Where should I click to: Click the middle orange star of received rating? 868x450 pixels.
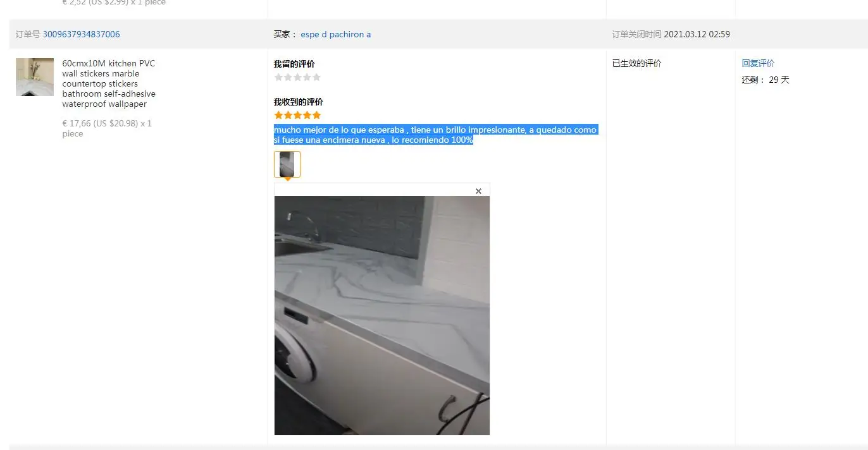point(297,115)
